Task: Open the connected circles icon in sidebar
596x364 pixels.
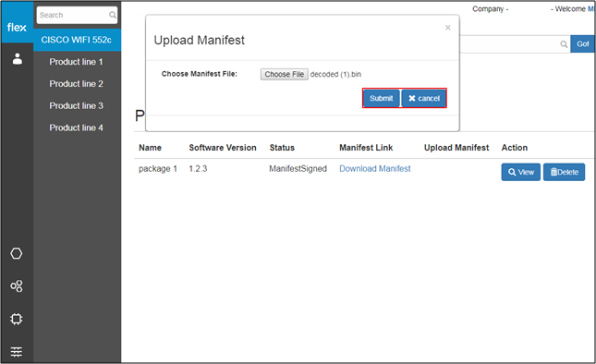Action: [x=17, y=286]
